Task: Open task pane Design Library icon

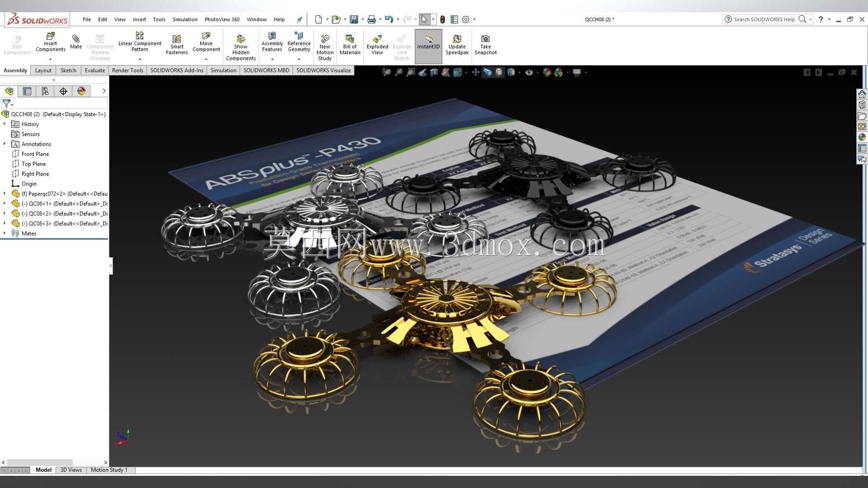Action: (862, 105)
